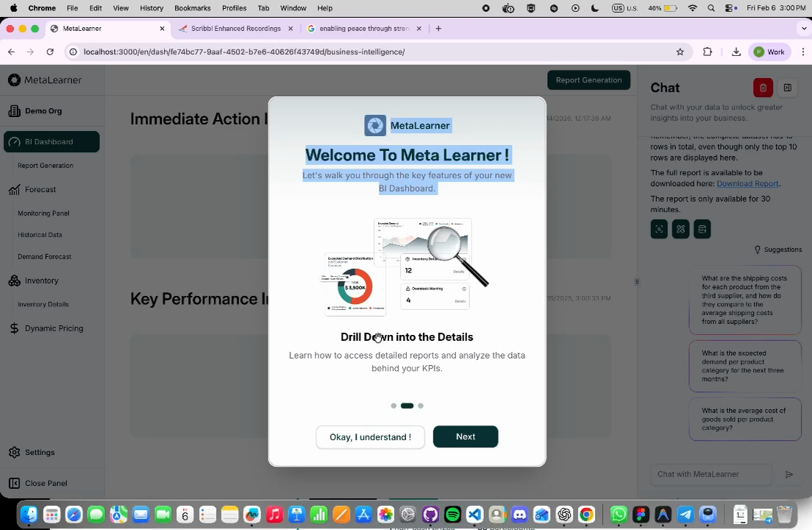Image resolution: width=812 pixels, height=530 pixels.
Task: Switch to the Scribbl Enhanced Recordings tab
Action: (x=235, y=28)
